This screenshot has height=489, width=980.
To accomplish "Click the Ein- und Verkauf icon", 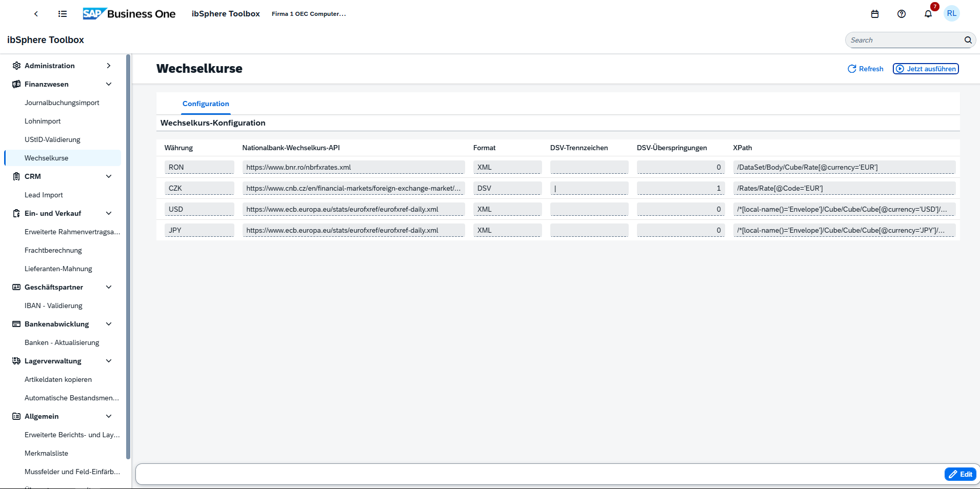I will (16, 213).
